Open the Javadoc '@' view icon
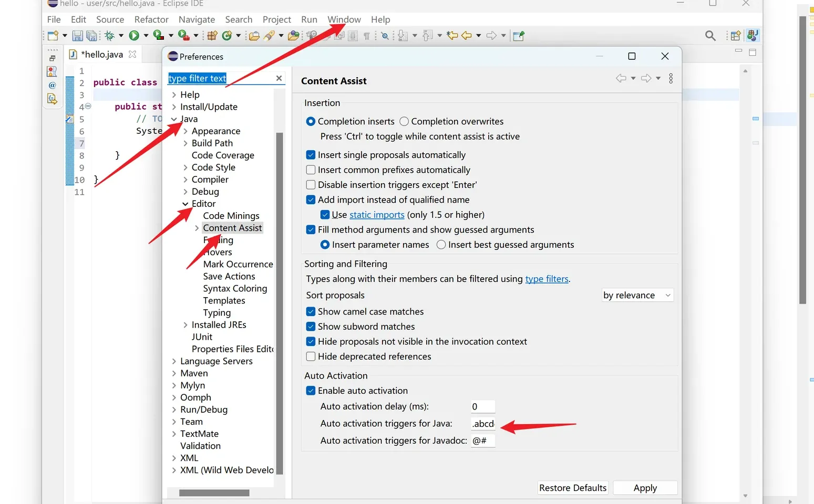The width and height of the screenshot is (814, 504). [x=52, y=85]
